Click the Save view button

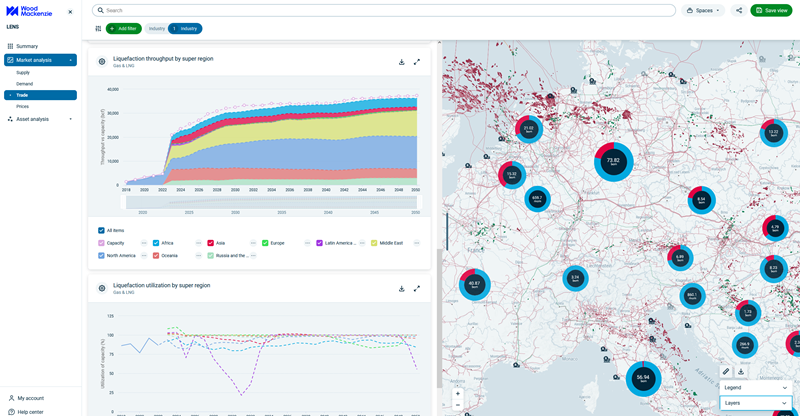[771, 10]
